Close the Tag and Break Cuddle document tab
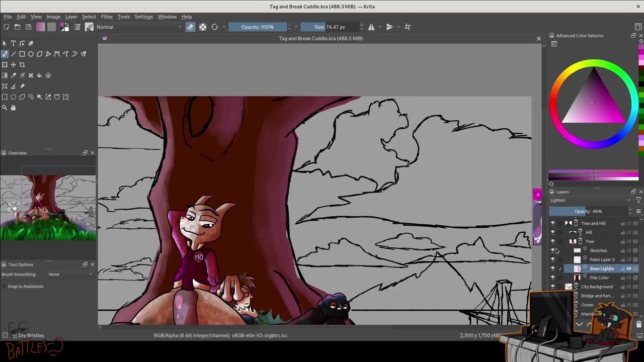 [539, 39]
